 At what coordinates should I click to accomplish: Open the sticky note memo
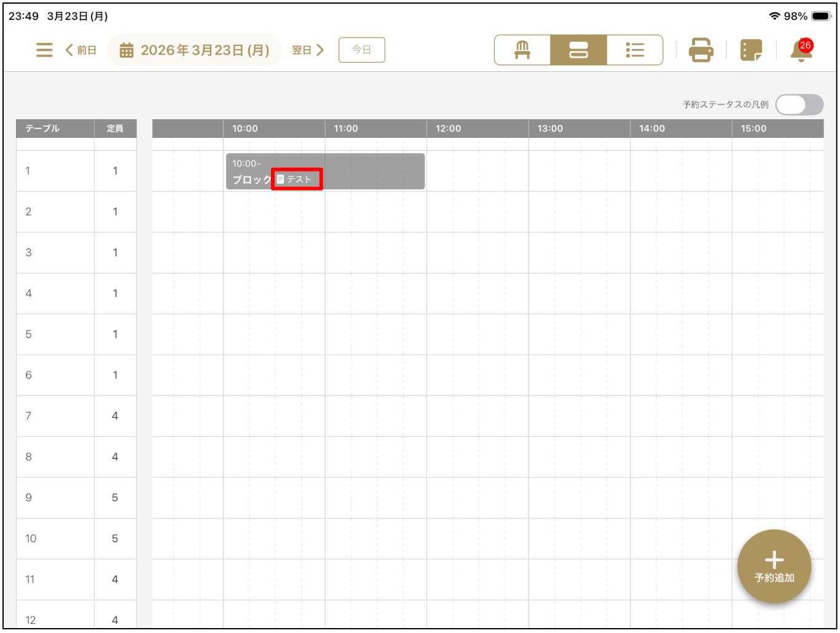point(751,50)
